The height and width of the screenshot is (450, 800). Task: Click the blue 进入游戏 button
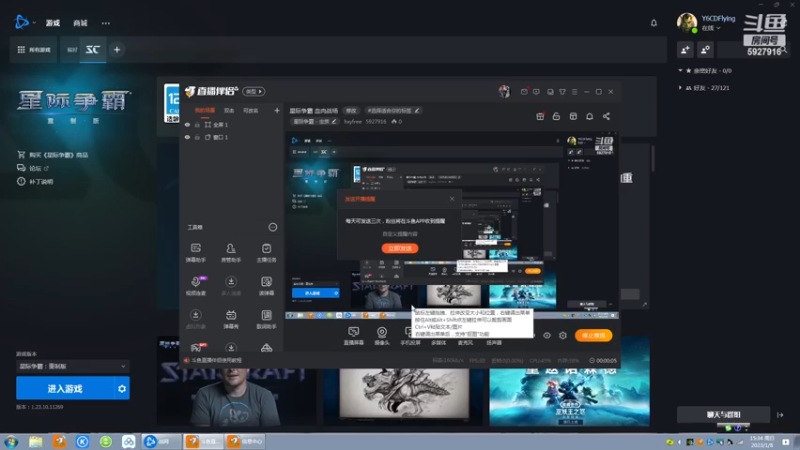(64, 388)
